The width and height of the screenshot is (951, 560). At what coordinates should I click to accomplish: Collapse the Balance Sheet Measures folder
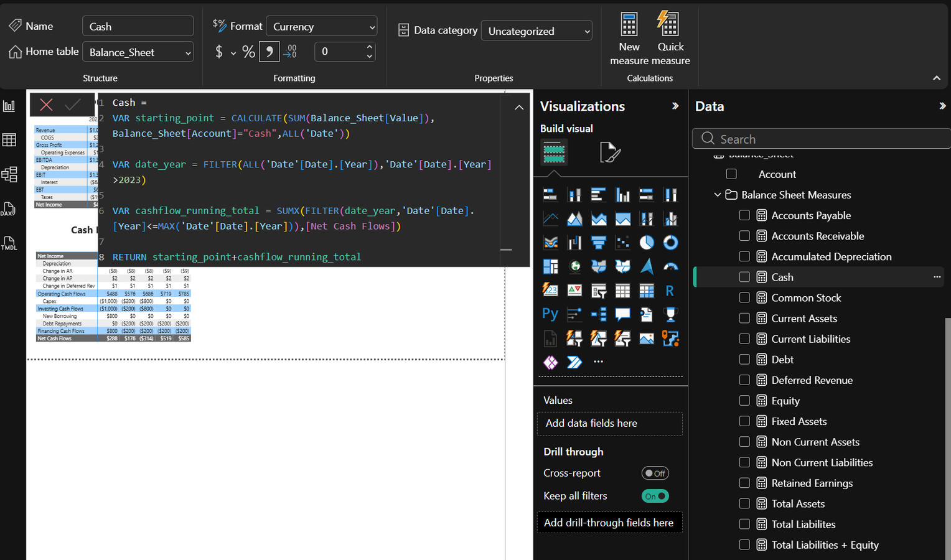(718, 195)
